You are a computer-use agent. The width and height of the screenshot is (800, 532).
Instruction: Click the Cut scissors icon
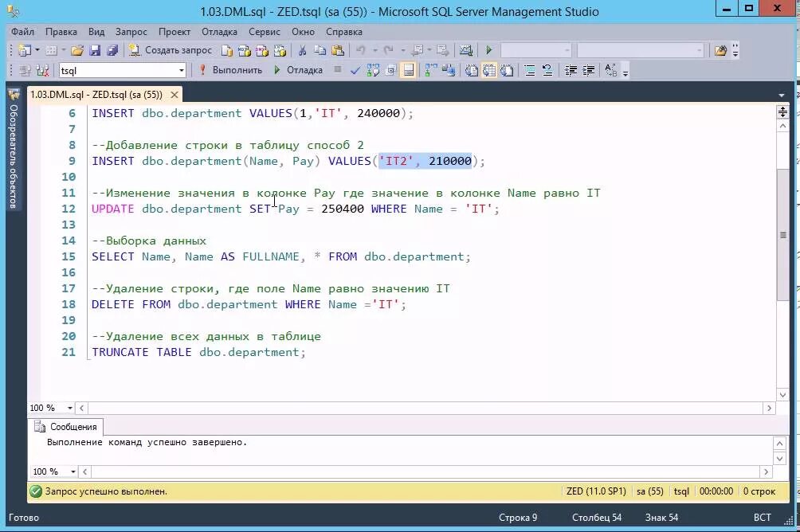click(302, 50)
